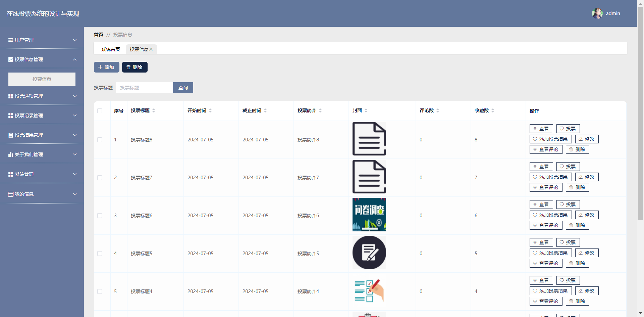Click the 我的信息 card icon
This screenshot has height=317, width=644.
point(11,194)
